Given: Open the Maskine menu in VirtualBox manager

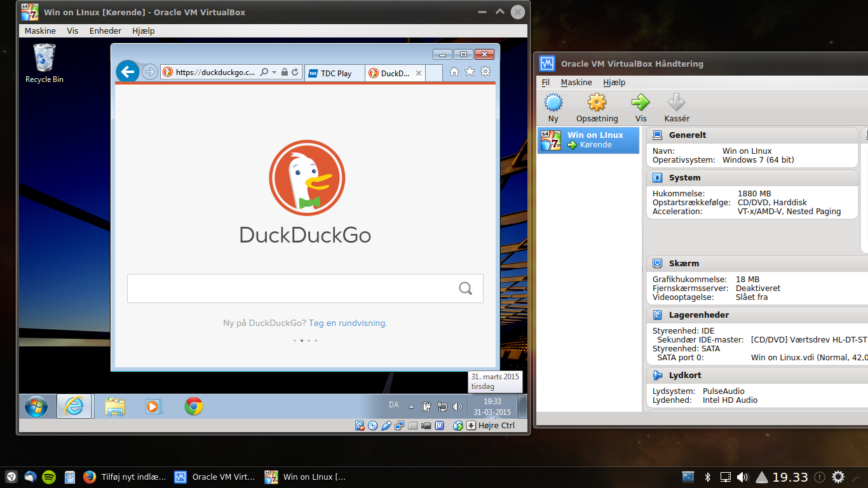Looking at the screenshot, I should click(x=576, y=82).
